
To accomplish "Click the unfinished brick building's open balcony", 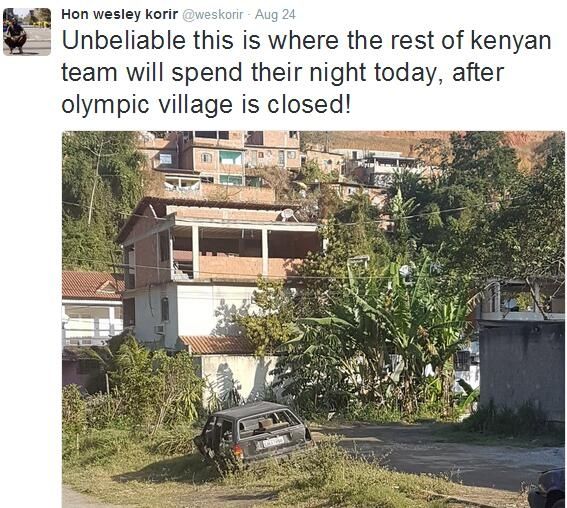I will coord(246,252).
